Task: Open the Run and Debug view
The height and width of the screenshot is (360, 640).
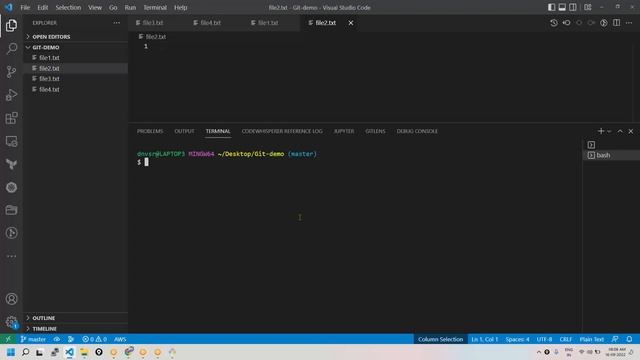Action: point(11,95)
